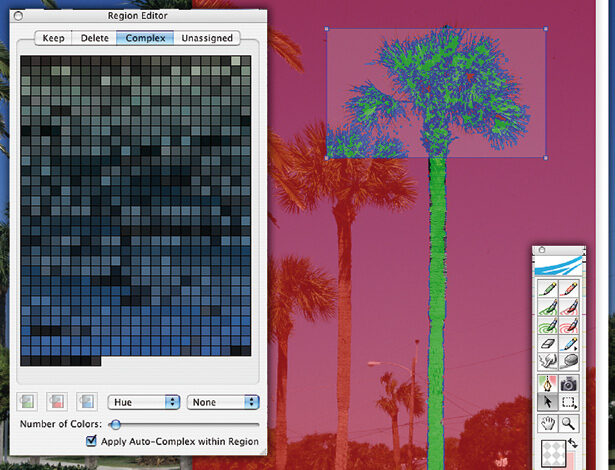Click the Region Editor title text
615x470 pixels.
138,16
